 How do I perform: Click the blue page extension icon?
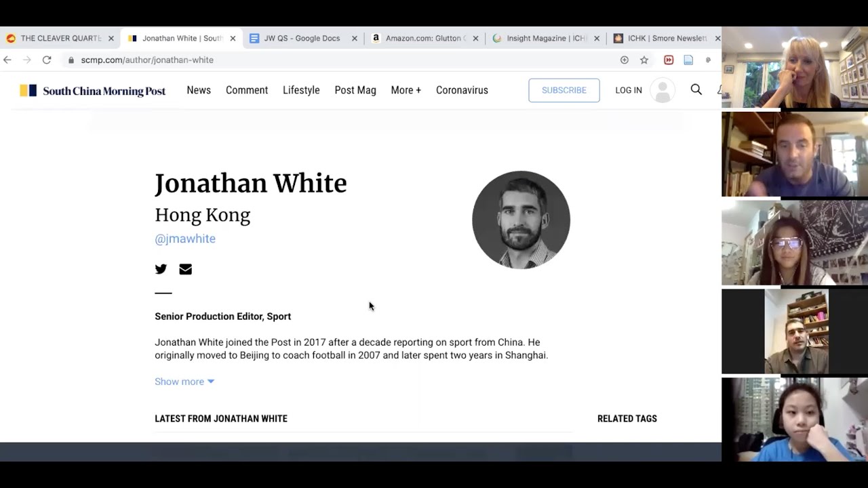688,60
